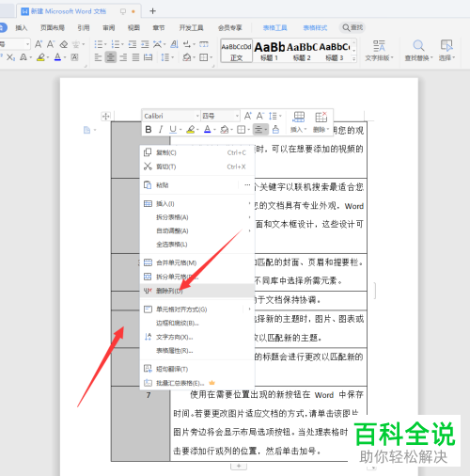The height and width of the screenshot is (476, 470).
Task: Choose 全选表格(L) from the context menu
Action: (196, 245)
